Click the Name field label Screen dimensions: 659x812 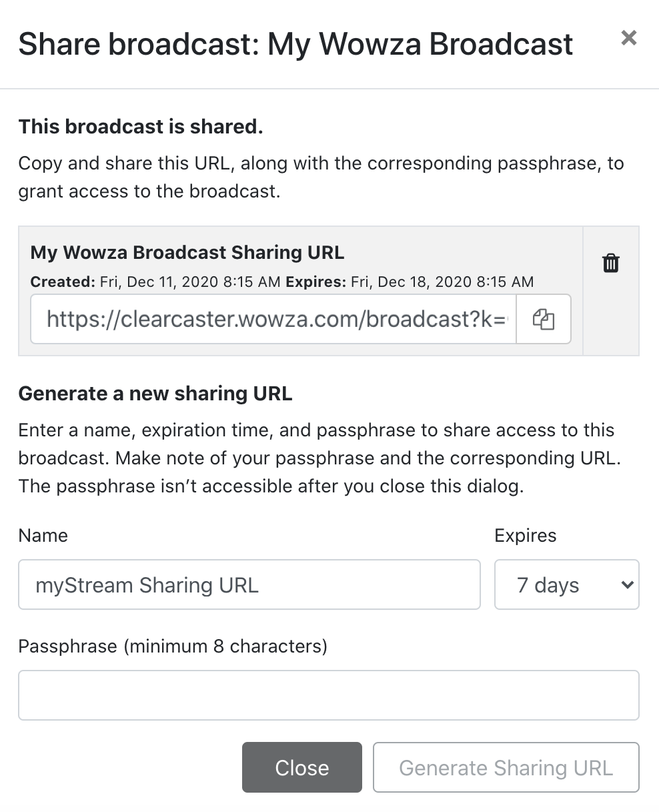[43, 536]
